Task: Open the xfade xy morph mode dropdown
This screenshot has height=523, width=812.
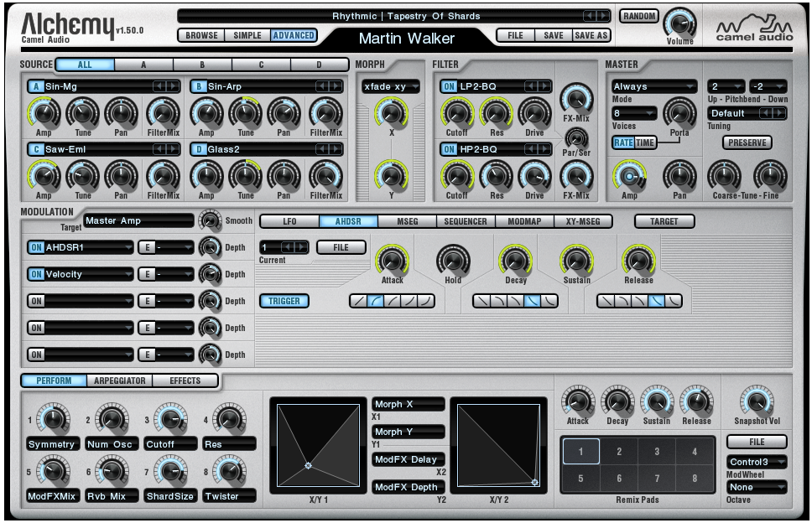Action: (389, 86)
